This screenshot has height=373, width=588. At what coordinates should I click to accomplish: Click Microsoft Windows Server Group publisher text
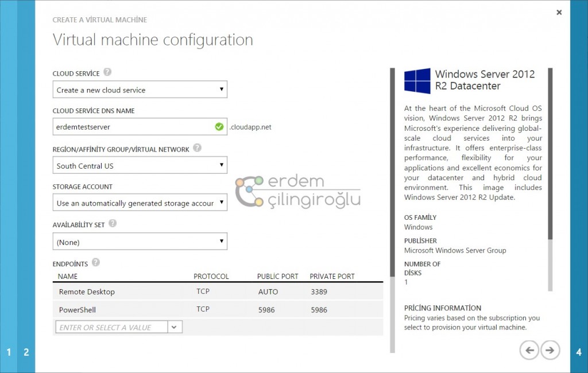(x=455, y=250)
